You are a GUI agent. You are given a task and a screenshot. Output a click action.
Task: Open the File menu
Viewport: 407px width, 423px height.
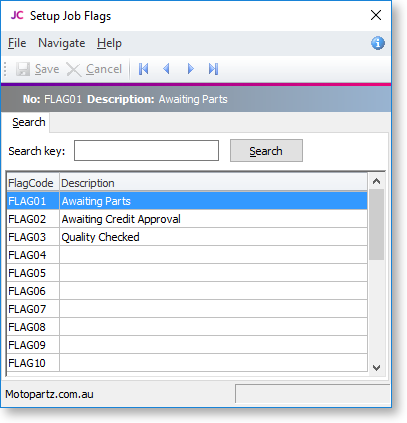(x=17, y=43)
